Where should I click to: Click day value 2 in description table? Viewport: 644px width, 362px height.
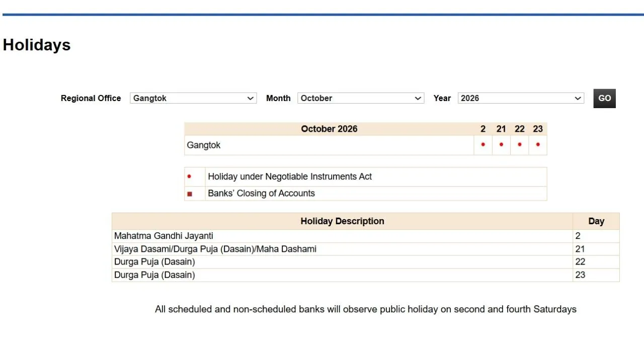click(x=578, y=236)
